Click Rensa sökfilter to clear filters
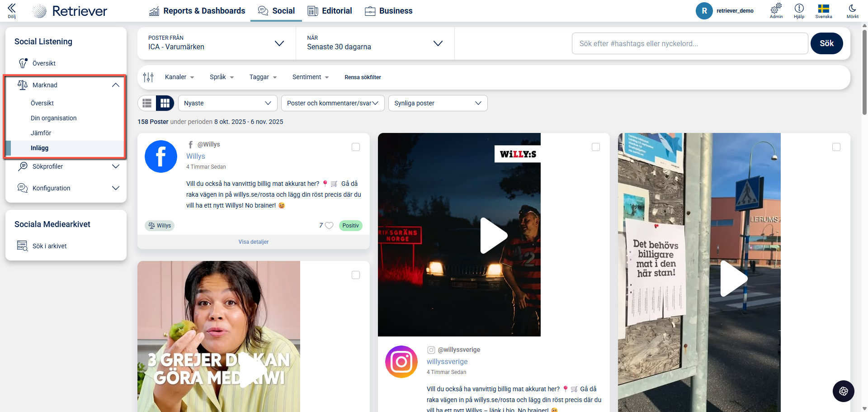868x412 pixels. (363, 77)
